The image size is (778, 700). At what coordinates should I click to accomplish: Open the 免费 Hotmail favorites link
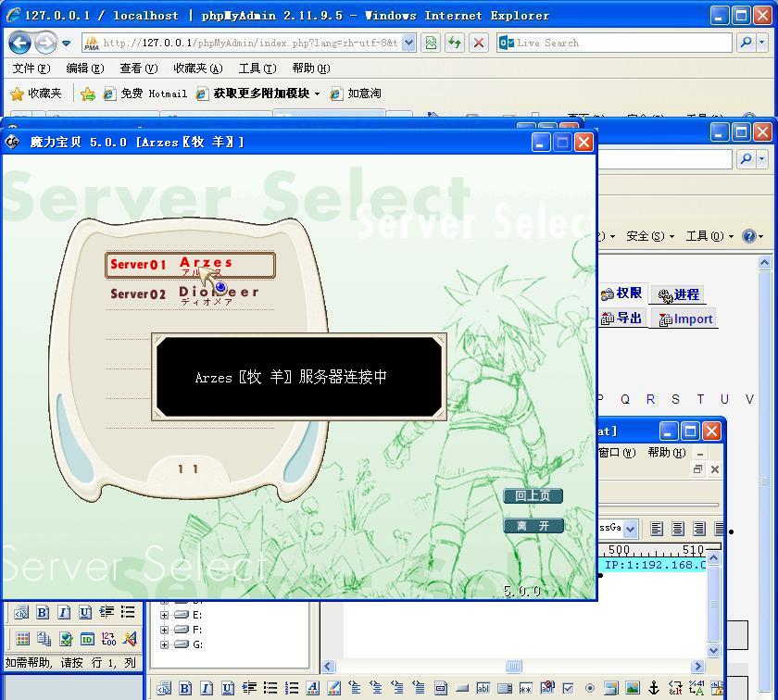[x=144, y=94]
